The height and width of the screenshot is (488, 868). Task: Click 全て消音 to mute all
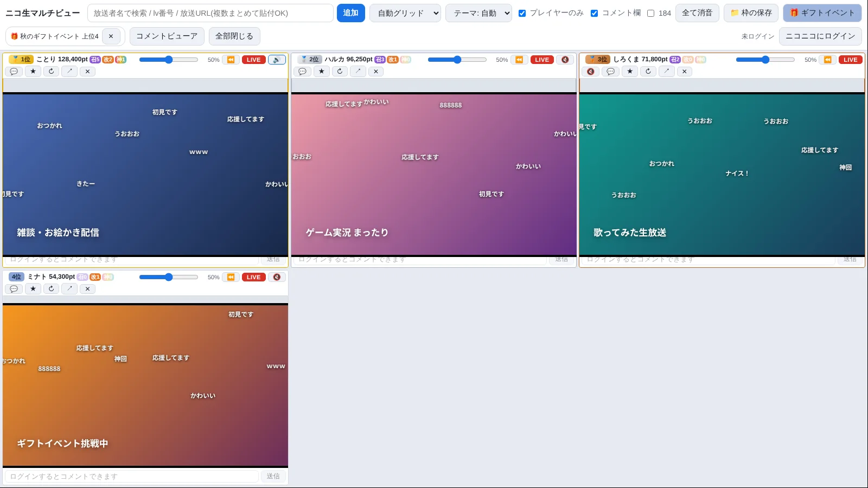tap(697, 13)
